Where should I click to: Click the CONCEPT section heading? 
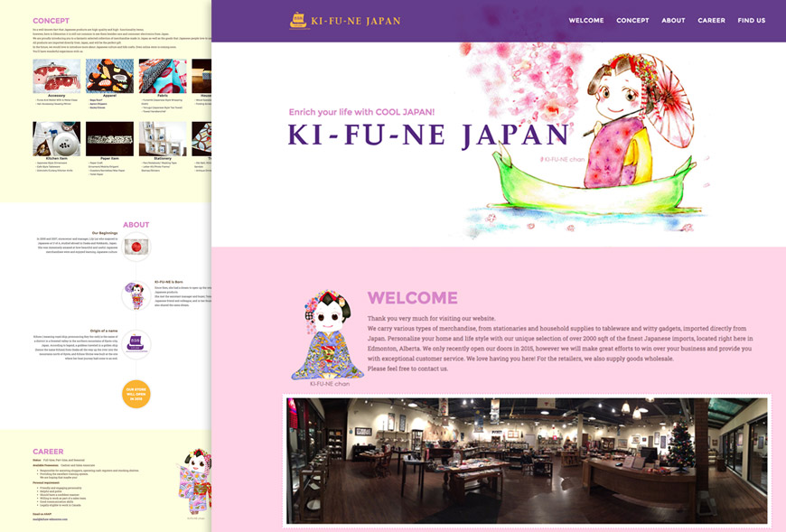click(x=51, y=21)
